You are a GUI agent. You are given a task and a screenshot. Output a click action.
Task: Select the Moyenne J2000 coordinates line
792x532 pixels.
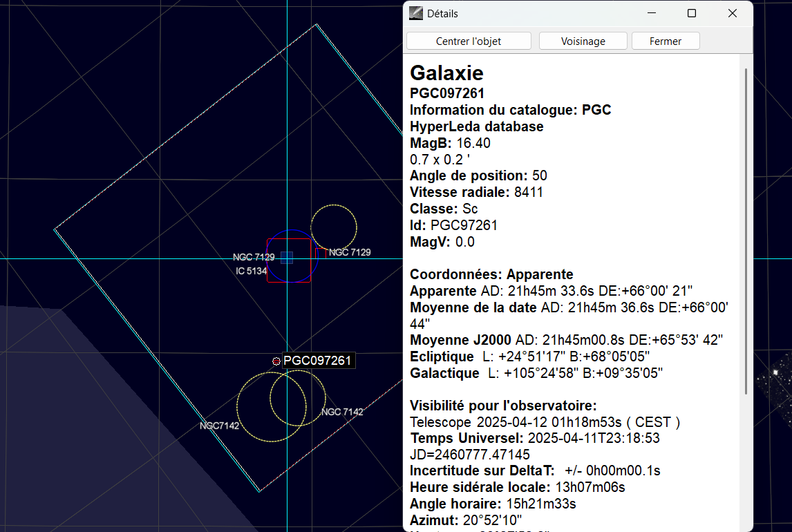coord(566,340)
